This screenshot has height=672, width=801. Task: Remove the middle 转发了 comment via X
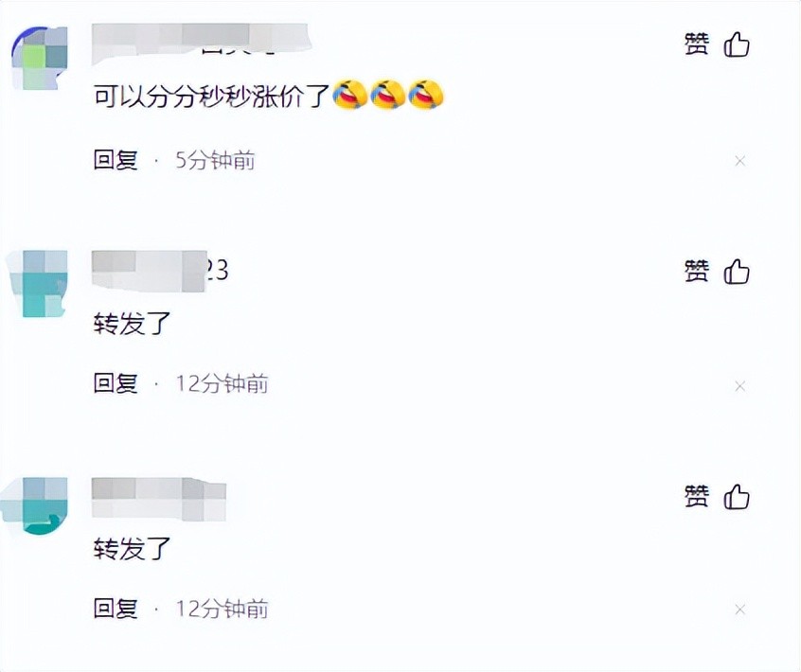tap(739, 386)
